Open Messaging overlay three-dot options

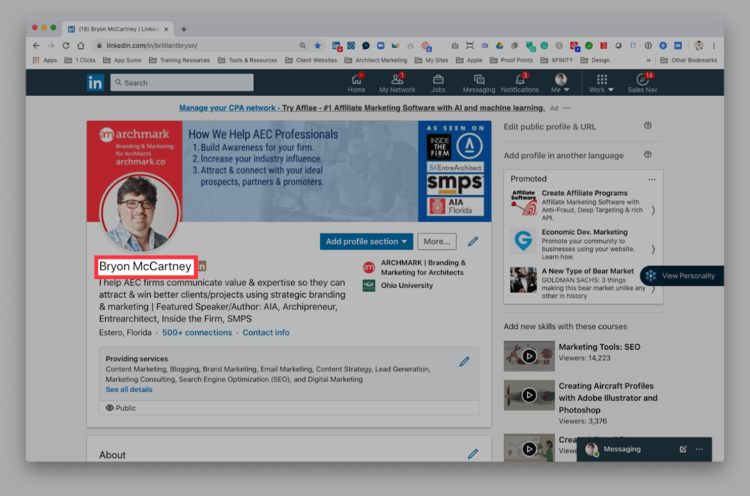pyautogui.click(x=699, y=449)
